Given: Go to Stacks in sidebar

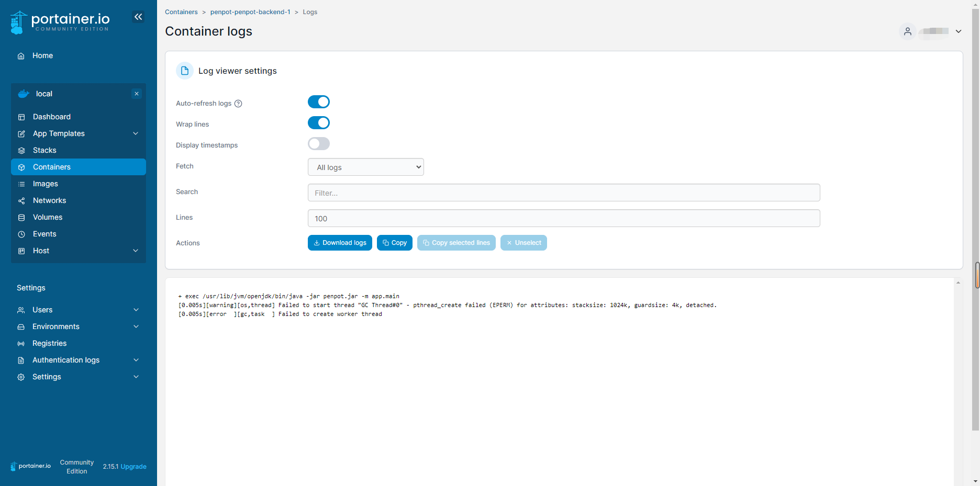Looking at the screenshot, I should click(x=79, y=150).
